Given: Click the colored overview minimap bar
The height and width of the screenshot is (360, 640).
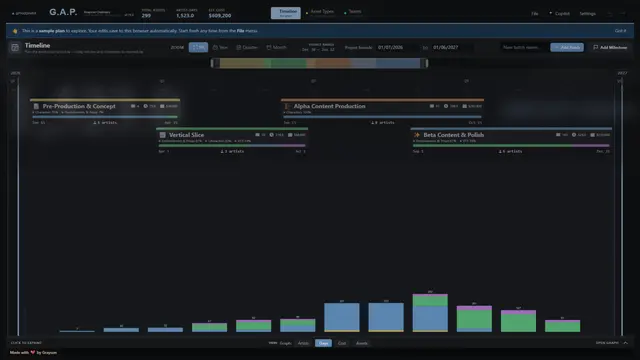Looking at the screenshot, I should (x=320, y=63).
